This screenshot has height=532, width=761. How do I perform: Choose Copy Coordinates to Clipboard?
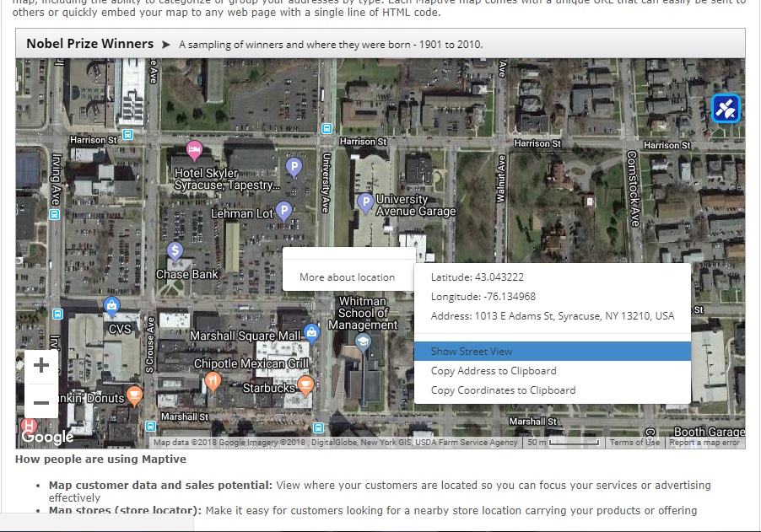click(553, 390)
